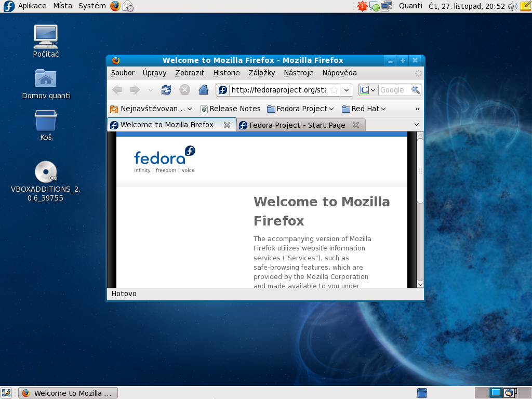Click the Quanti user switcher
Screen dimensions: 532x399
click(410, 6)
